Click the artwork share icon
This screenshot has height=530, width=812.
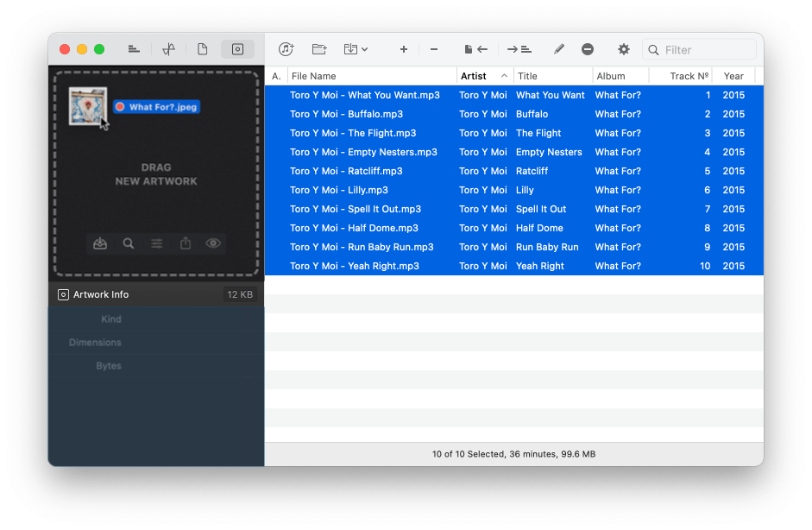point(186,243)
